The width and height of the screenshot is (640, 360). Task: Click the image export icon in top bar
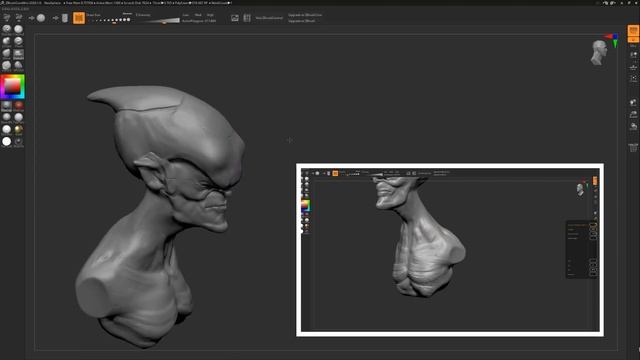point(235,18)
